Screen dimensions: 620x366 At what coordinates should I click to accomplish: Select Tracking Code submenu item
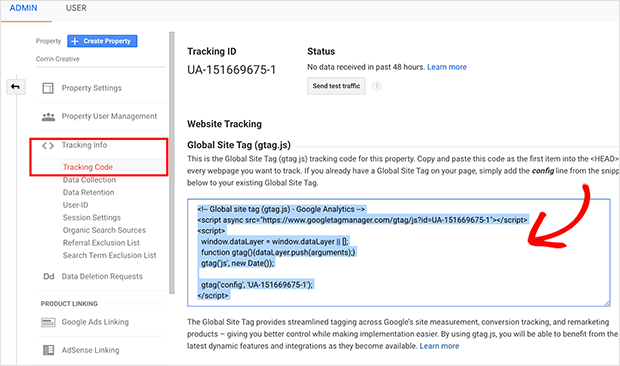tap(88, 167)
